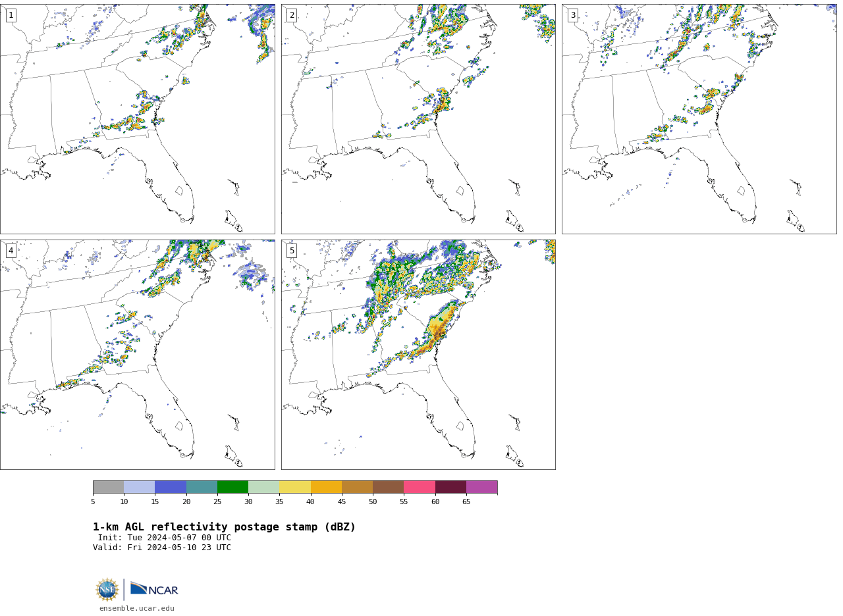843x616 pixels.
Task: Open ensemble member 2 reflectivity map
Action: 418,119
